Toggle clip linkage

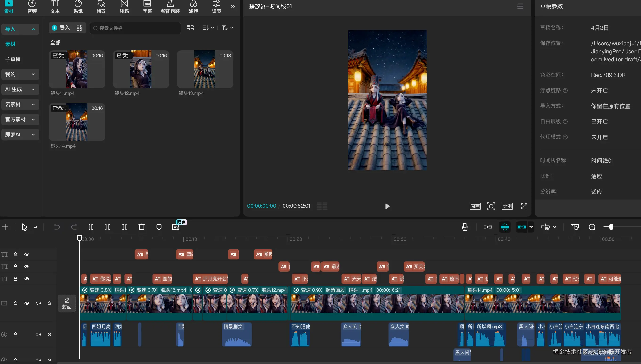point(522,227)
